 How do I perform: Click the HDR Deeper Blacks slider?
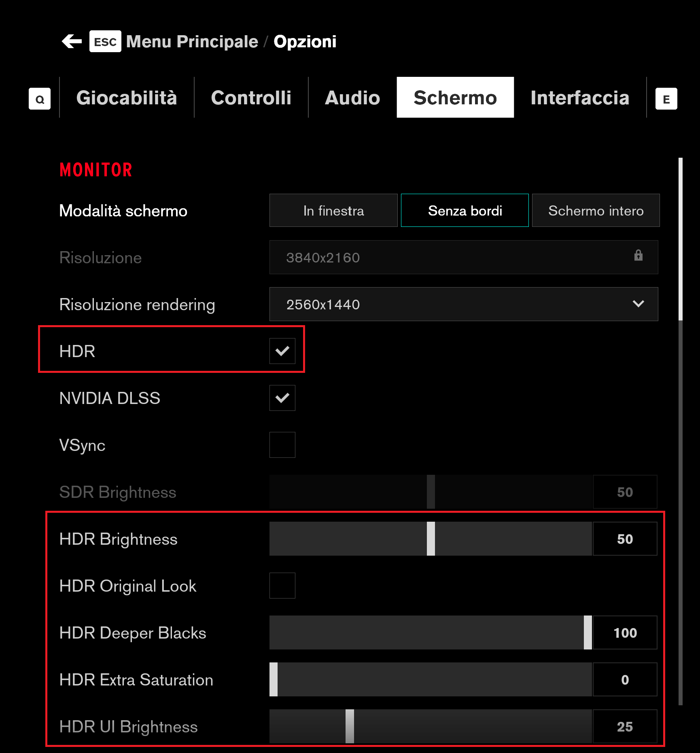coord(431,632)
